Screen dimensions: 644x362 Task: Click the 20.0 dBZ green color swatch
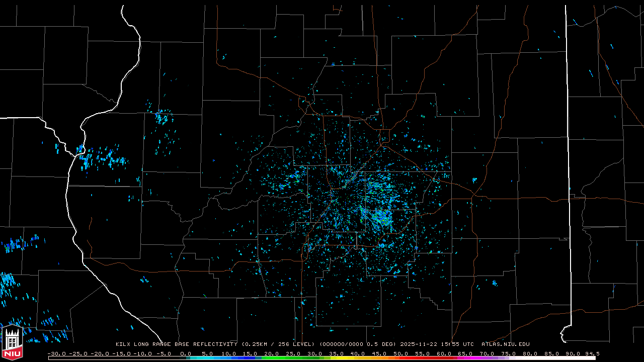(273, 358)
